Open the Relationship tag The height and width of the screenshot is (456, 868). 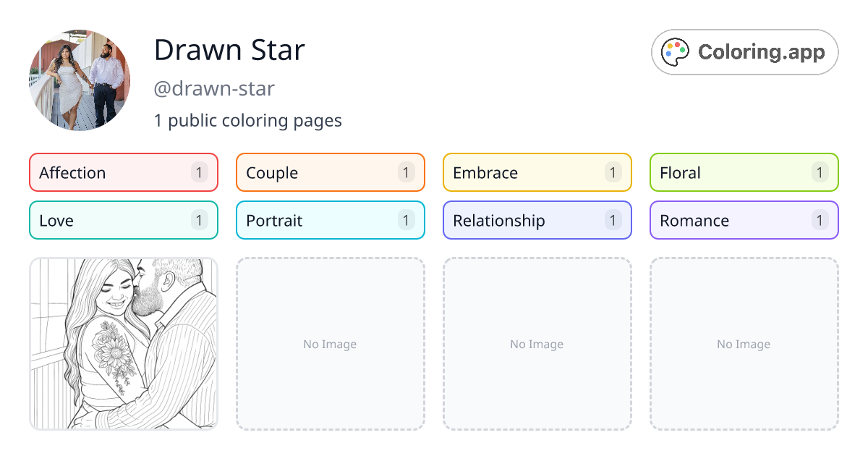pyautogui.click(x=537, y=220)
